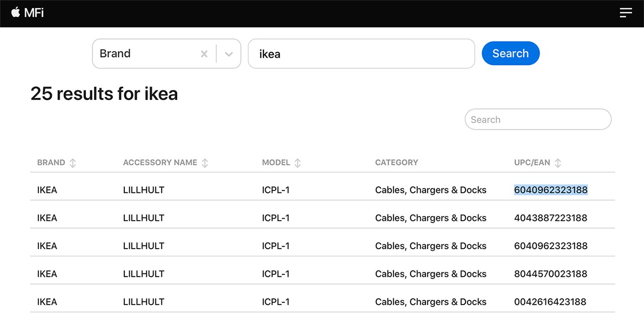Click IKEA in the row with UPC 0042616423188
Viewport: 644px width, 317px height.
(47, 302)
